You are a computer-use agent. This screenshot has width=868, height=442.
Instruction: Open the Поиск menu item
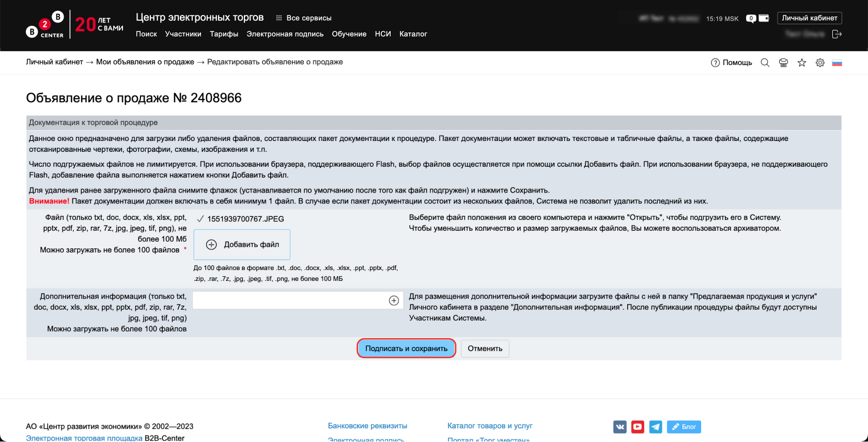(146, 34)
